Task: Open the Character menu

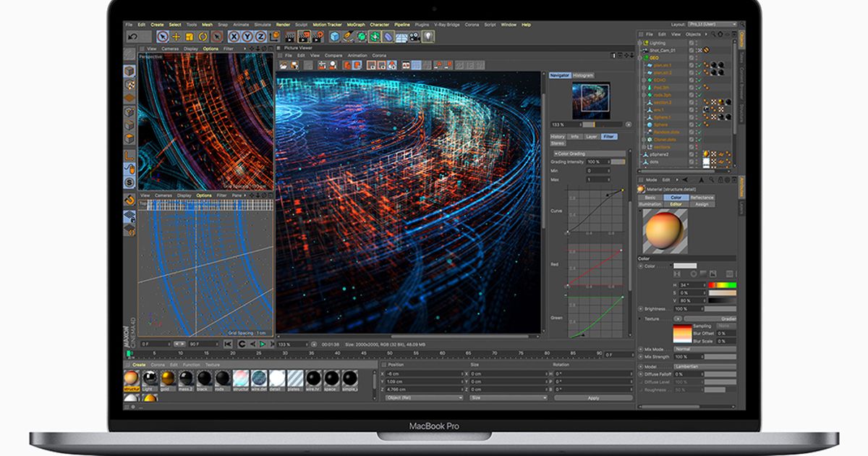Action: tap(380, 25)
